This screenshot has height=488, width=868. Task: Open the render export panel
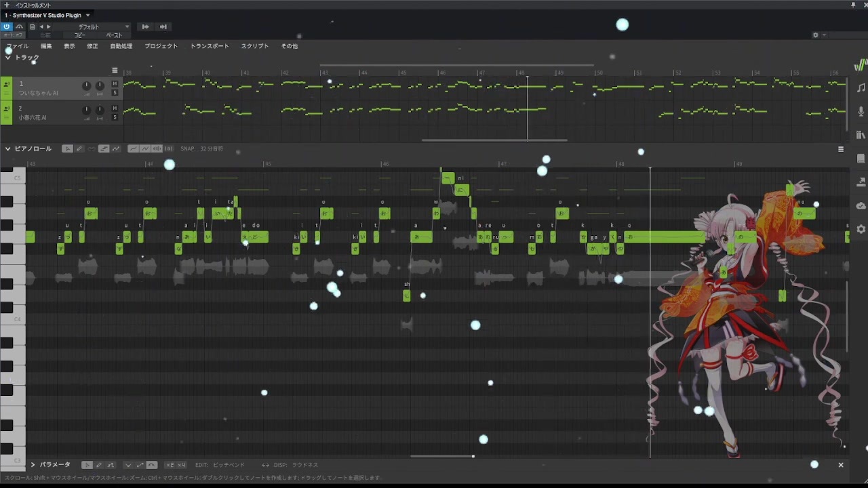coord(861,182)
